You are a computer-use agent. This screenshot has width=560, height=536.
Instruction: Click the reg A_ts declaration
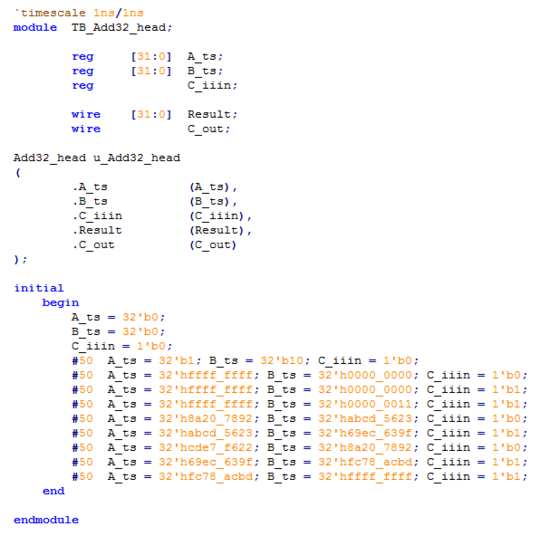tap(147, 56)
